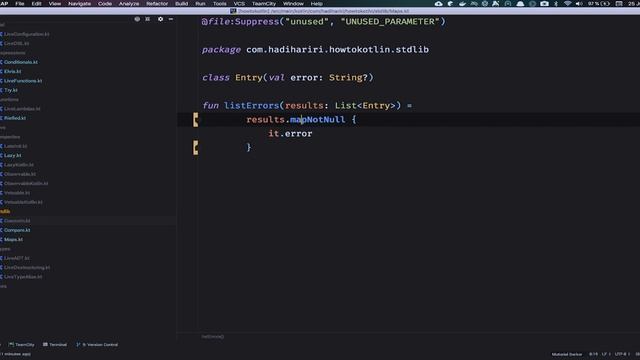Click Kotlin file icon beside Compare.kt

[x=1, y=230]
